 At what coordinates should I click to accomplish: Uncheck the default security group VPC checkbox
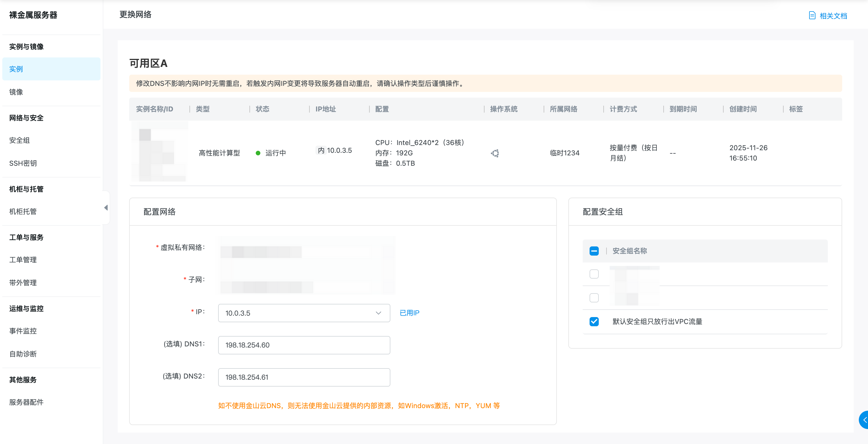594,321
